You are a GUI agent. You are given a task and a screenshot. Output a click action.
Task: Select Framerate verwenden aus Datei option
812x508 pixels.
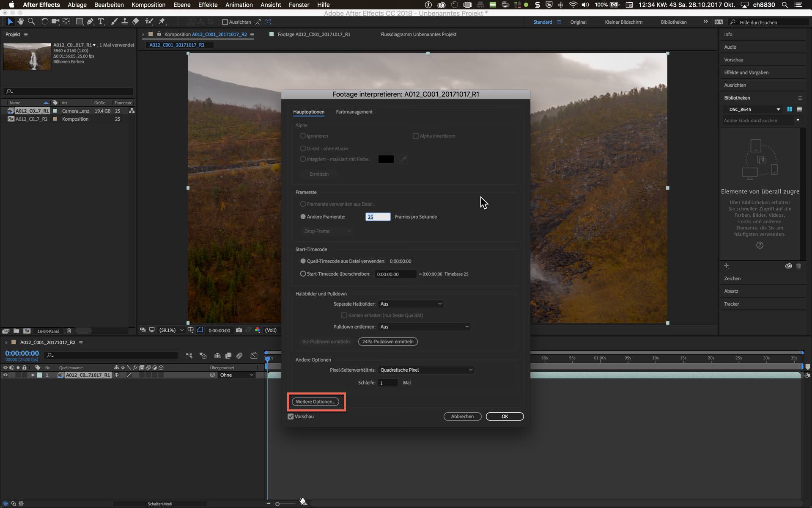pos(303,204)
